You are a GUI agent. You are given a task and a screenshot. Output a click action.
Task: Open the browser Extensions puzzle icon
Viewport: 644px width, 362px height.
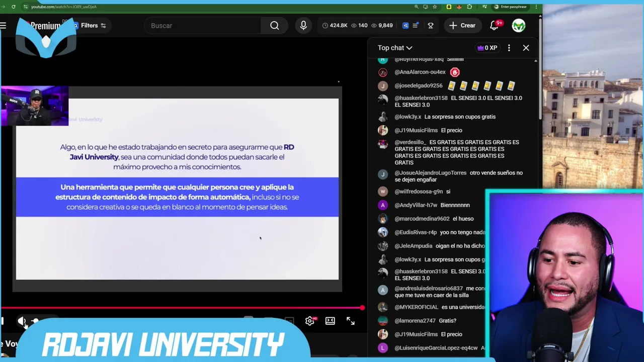point(469,7)
